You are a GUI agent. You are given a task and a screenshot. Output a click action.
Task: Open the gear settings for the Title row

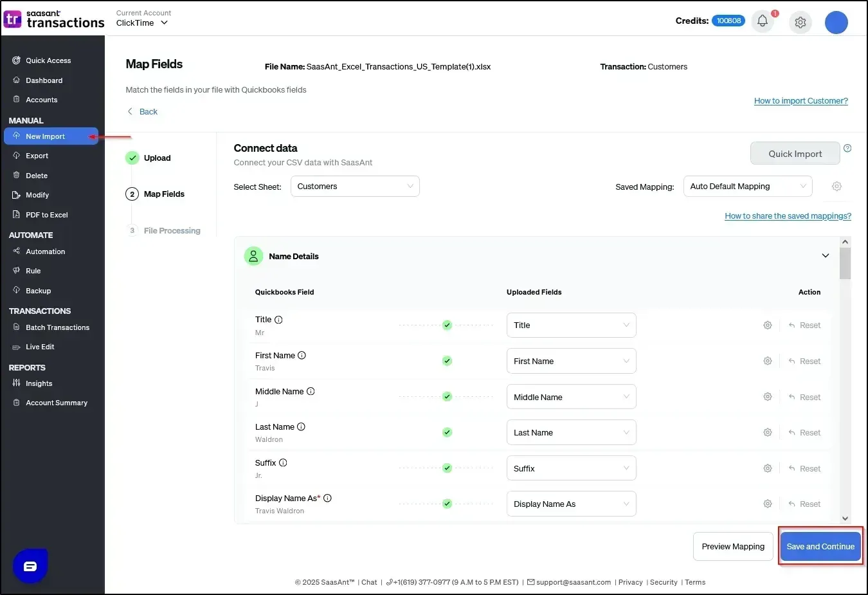(x=768, y=325)
